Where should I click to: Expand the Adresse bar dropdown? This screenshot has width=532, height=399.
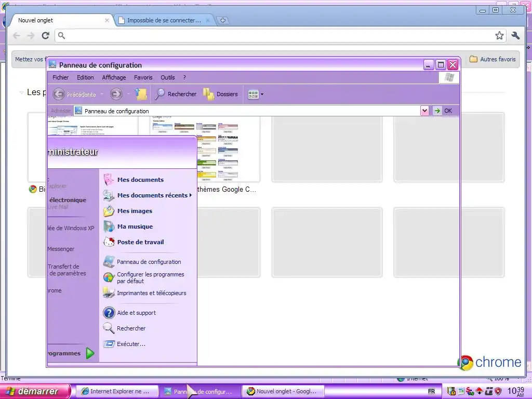pos(424,111)
